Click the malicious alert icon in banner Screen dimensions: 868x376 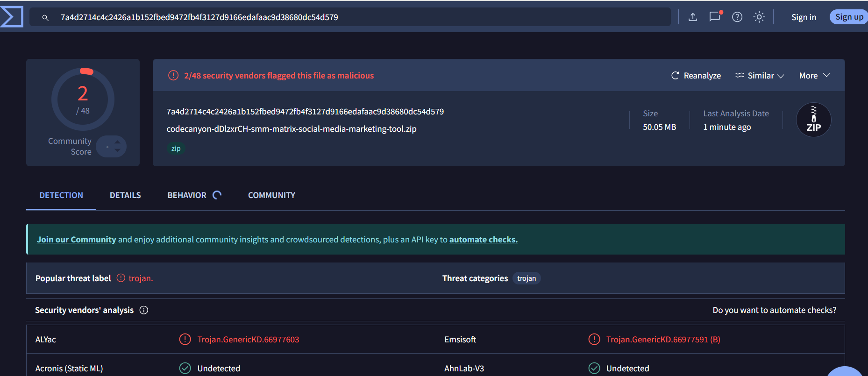[x=173, y=75]
